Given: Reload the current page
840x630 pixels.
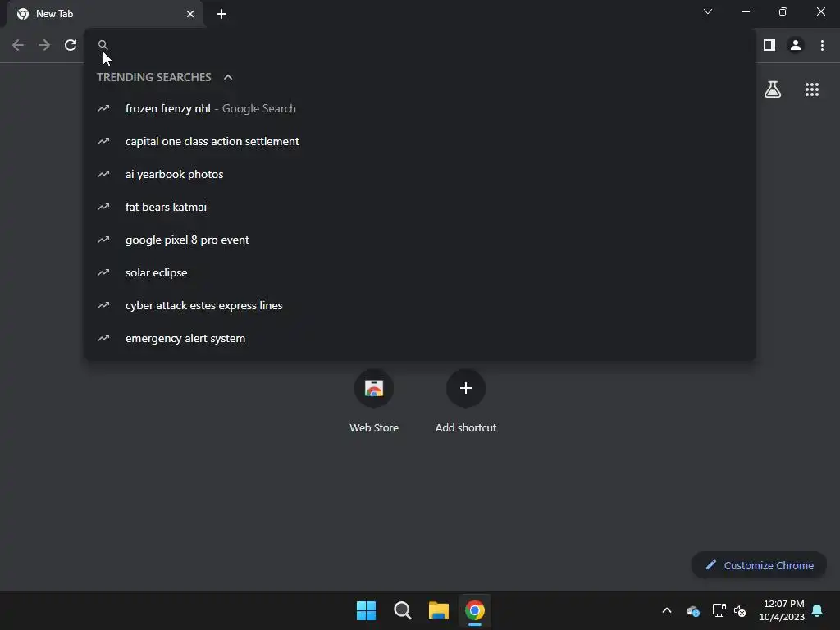Looking at the screenshot, I should (x=71, y=45).
